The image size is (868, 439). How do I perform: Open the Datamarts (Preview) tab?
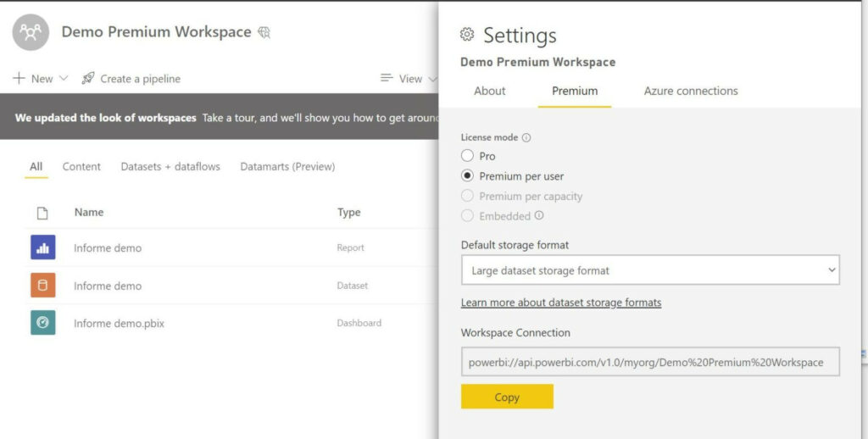coord(287,167)
